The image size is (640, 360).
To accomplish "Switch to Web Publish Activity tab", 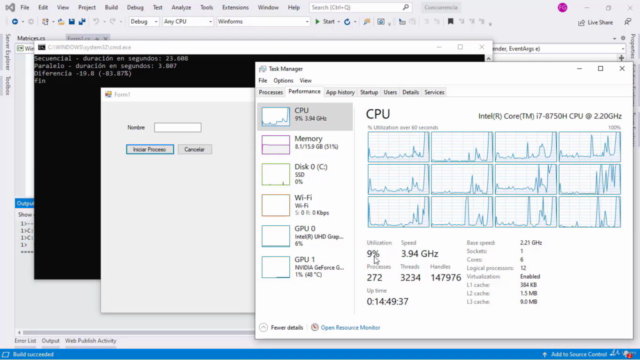I will tap(91, 341).
